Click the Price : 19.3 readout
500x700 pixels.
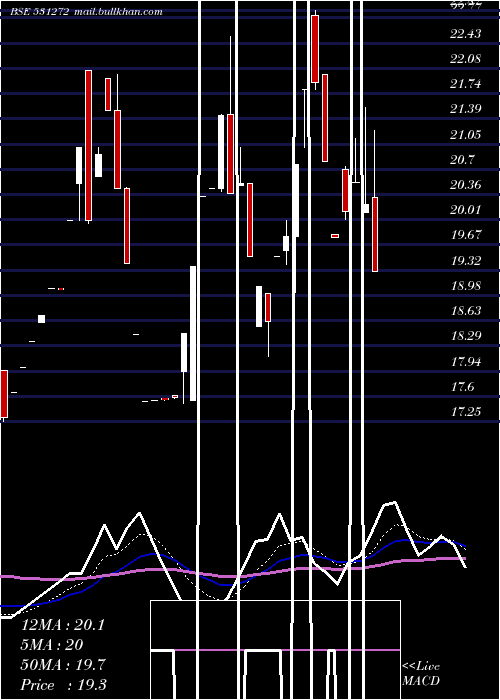(x=63, y=685)
